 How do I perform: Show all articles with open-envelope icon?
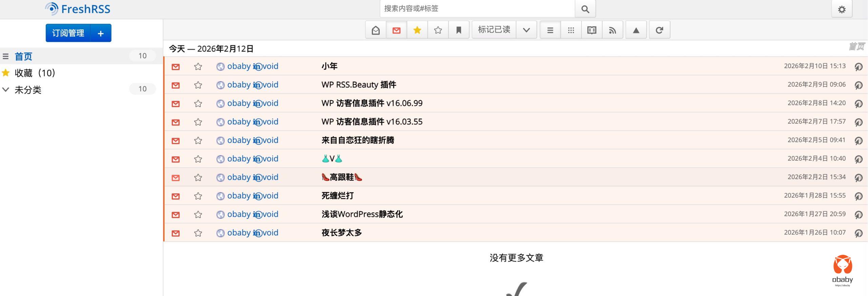coord(376,30)
